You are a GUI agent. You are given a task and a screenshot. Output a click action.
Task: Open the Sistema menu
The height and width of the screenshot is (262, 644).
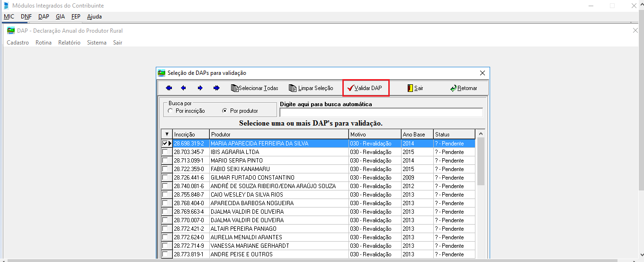97,43
